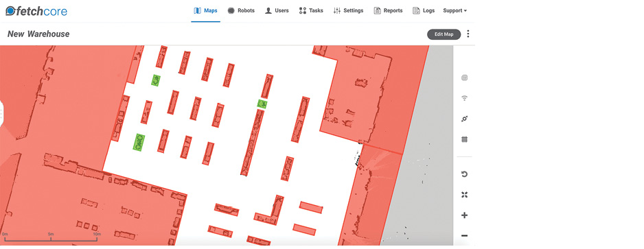
Task: Open the Logs page
Action: (x=424, y=11)
